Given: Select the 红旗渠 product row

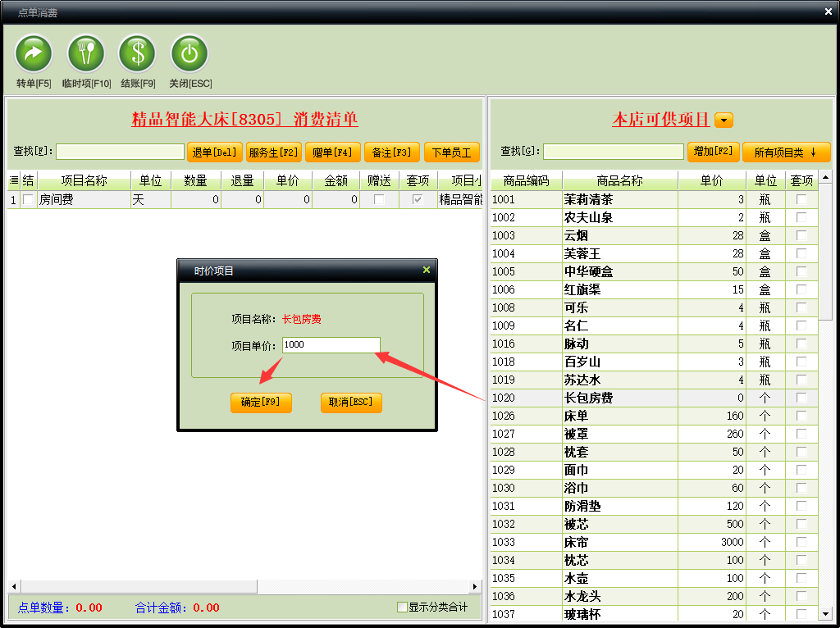Looking at the screenshot, I should pyautogui.click(x=654, y=289).
